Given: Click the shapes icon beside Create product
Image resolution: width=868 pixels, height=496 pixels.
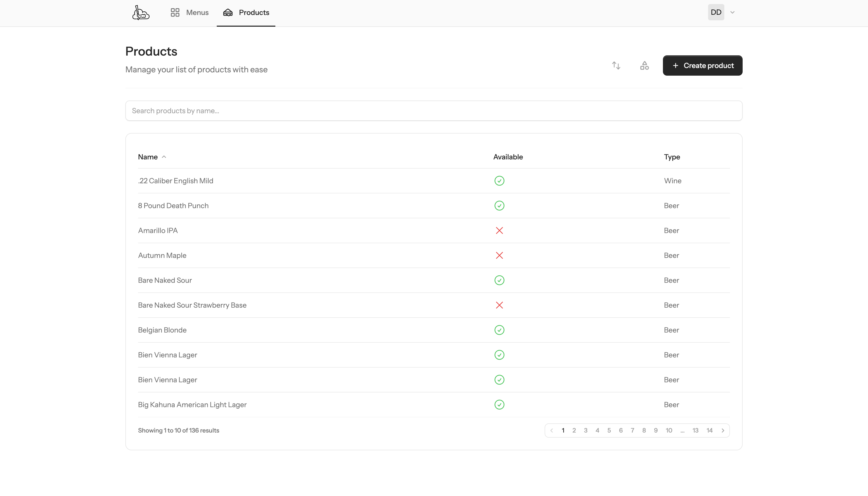Looking at the screenshot, I should [x=644, y=65].
